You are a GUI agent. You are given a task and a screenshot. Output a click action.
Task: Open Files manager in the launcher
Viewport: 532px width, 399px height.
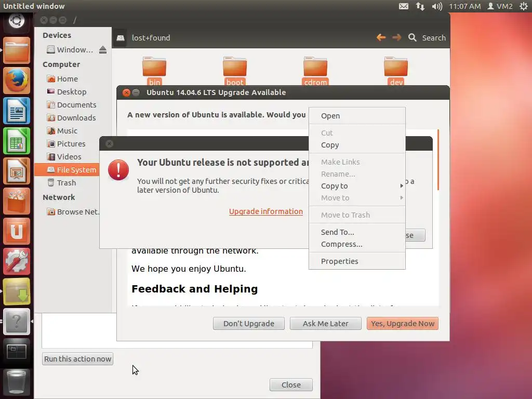point(17,50)
